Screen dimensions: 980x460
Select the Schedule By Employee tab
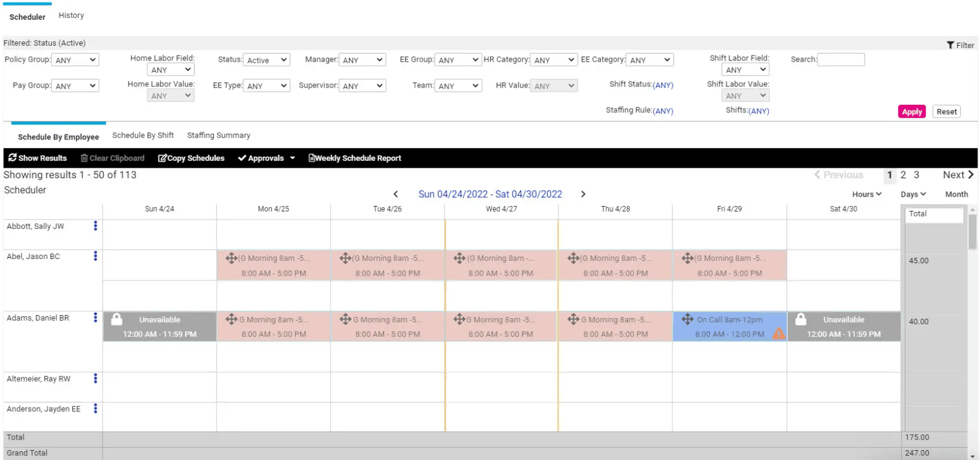tap(59, 137)
